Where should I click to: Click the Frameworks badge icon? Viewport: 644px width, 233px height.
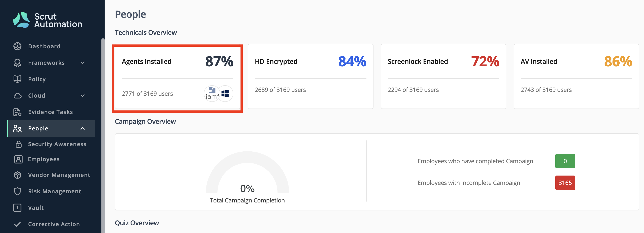17,63
